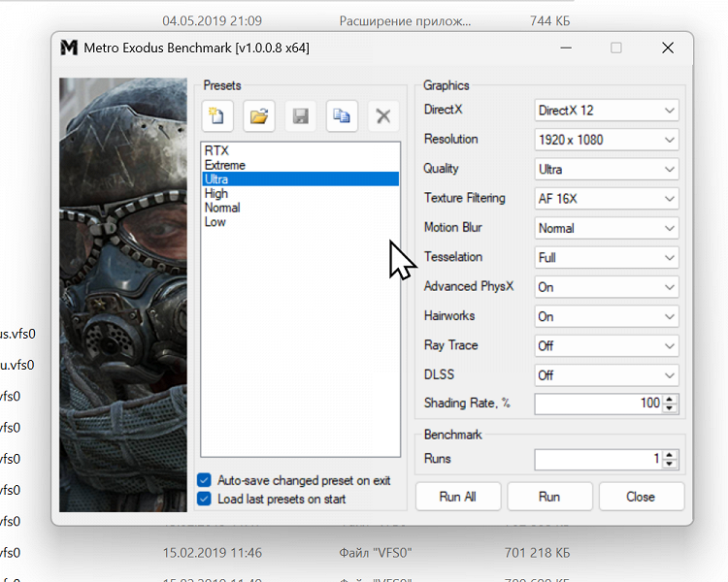Open a preset with the folder icon

tap(258, 116)
